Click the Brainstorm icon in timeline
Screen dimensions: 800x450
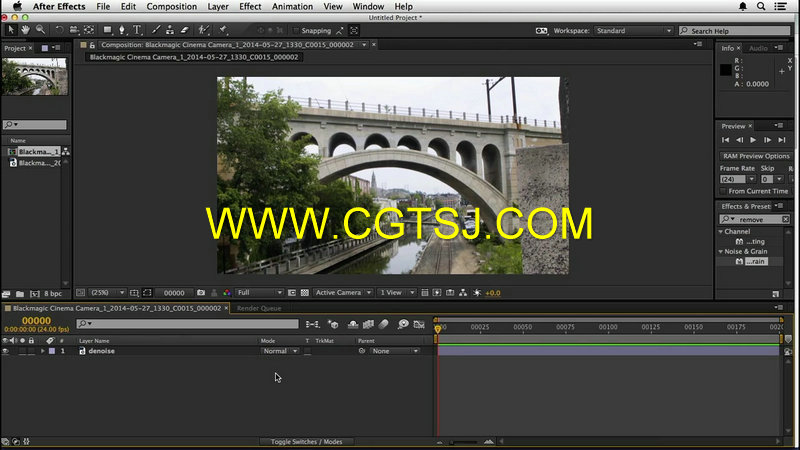coord(403,324)
